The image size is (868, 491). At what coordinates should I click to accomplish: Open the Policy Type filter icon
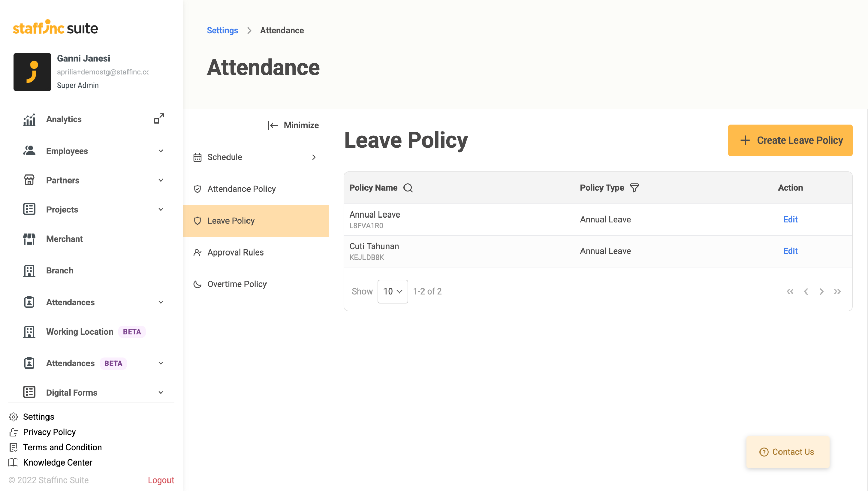634,188
